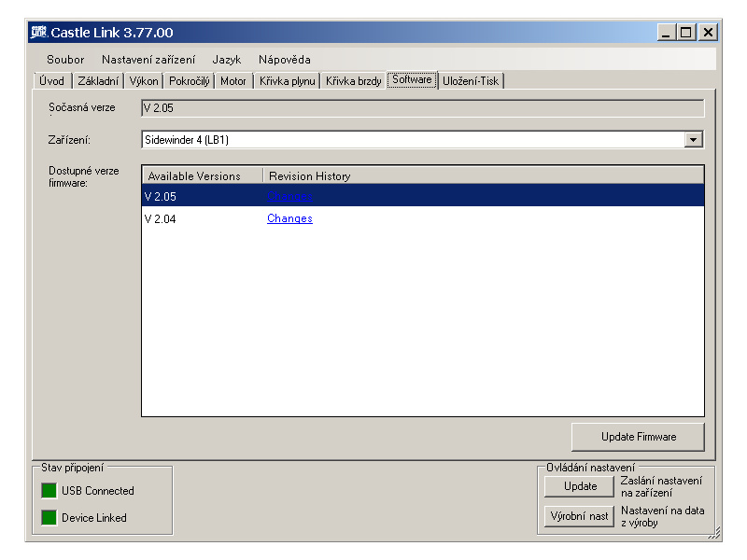Image resolution: width=747 pixels, height=560 pixels.
Task: Go to the Výkon tab
Action: pyautogui.click(x=144, y=81)
